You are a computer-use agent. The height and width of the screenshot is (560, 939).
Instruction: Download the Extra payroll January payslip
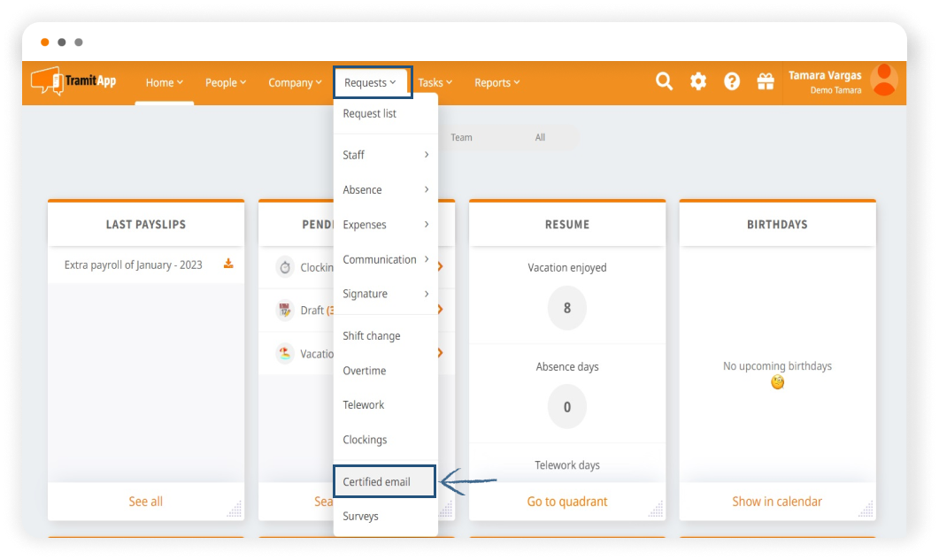pos(228,264)
